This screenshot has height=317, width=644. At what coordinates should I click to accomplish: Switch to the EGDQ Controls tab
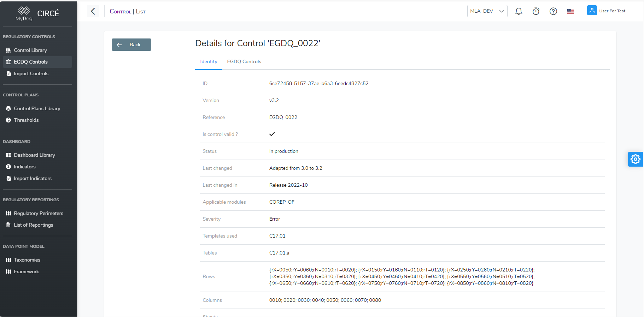(x=244, y=62)
